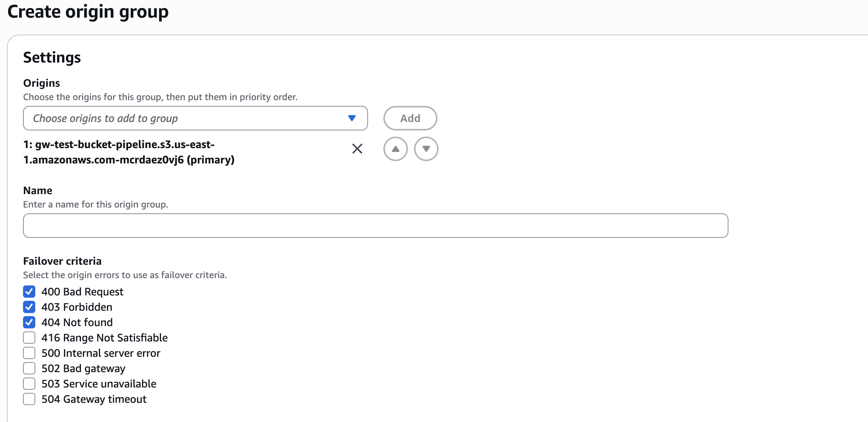
Task: Check the 503 Service unavailable option
Action: [x=29, y=384]
